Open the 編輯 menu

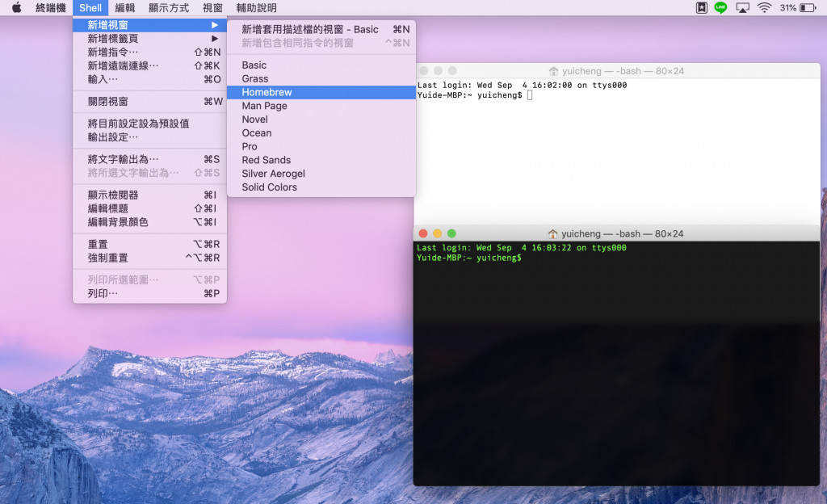tap(125, 7)
